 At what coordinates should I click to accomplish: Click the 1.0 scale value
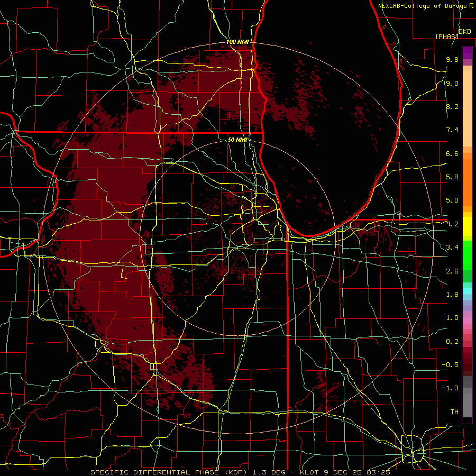pos(452,318)
